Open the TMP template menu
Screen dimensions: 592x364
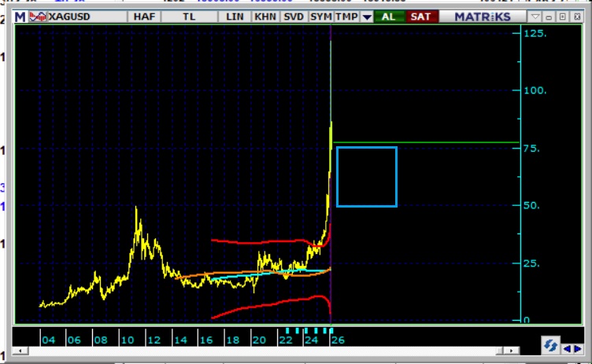point(346,17)
